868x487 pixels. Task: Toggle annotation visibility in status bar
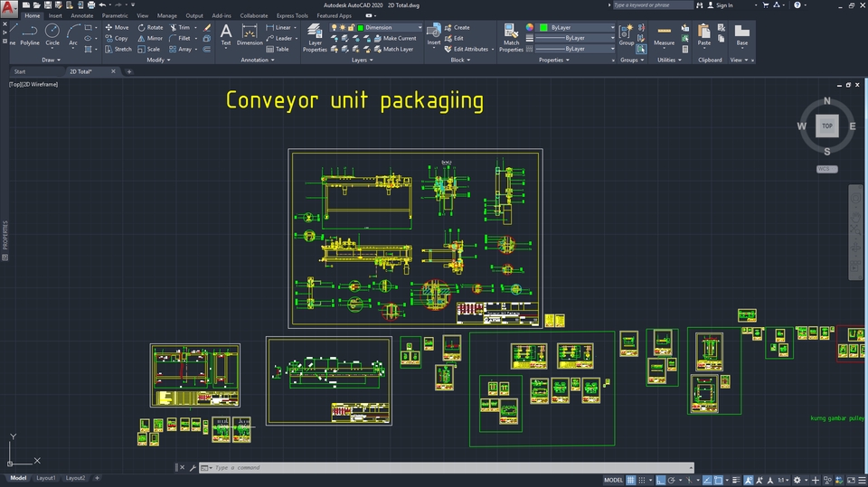[x=748, y=480]
